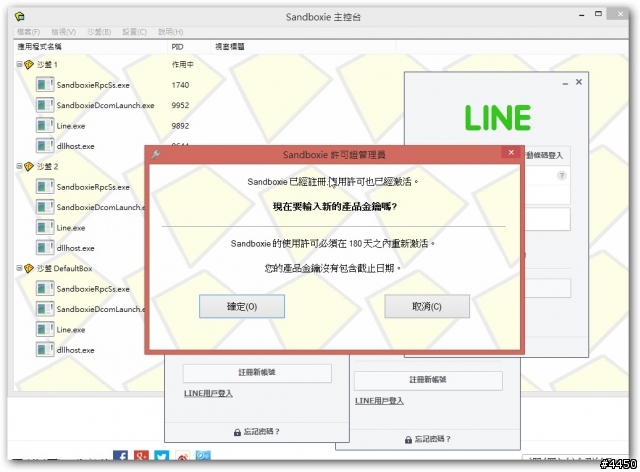Click the help question mark in LINE window
This screenshot has height=472, width=640.
coord(562,176)
